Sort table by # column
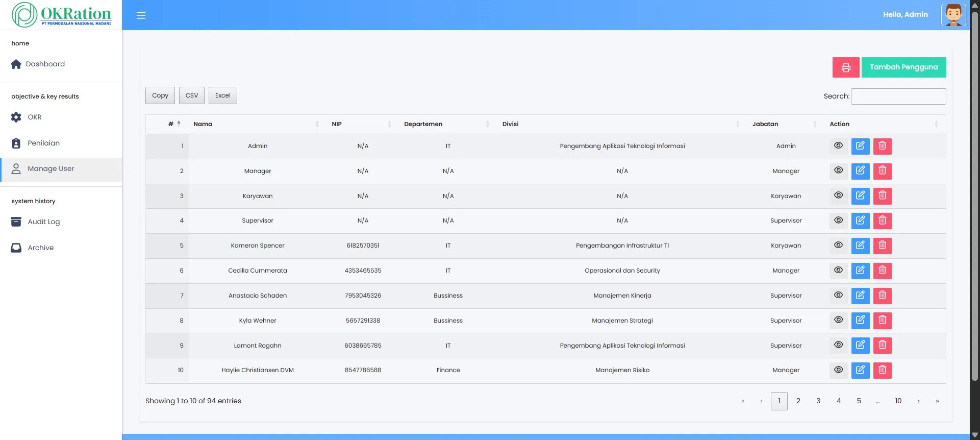Screen dimensions: 980x440 [167, 124]
